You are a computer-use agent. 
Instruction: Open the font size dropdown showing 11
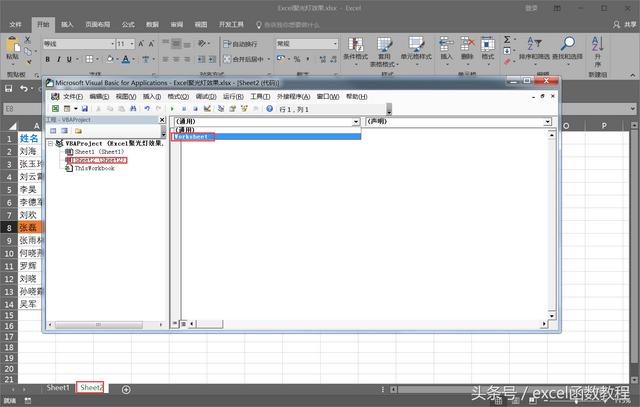(132, 44)
